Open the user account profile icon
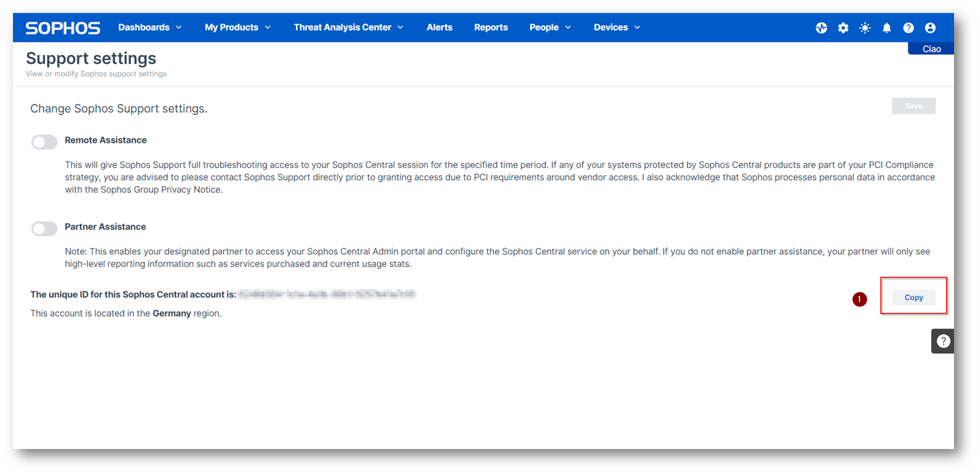Screen dimensions: 980x475 (930, 28)
